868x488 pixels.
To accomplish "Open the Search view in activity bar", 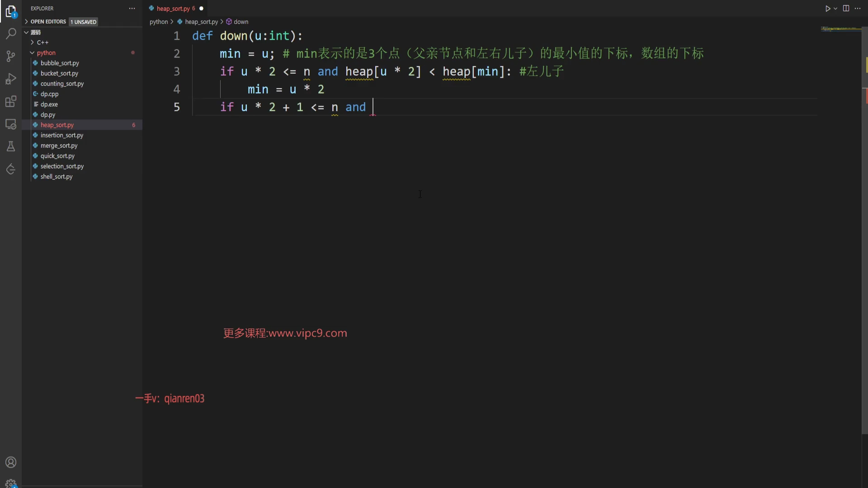I will click(11, 33).
